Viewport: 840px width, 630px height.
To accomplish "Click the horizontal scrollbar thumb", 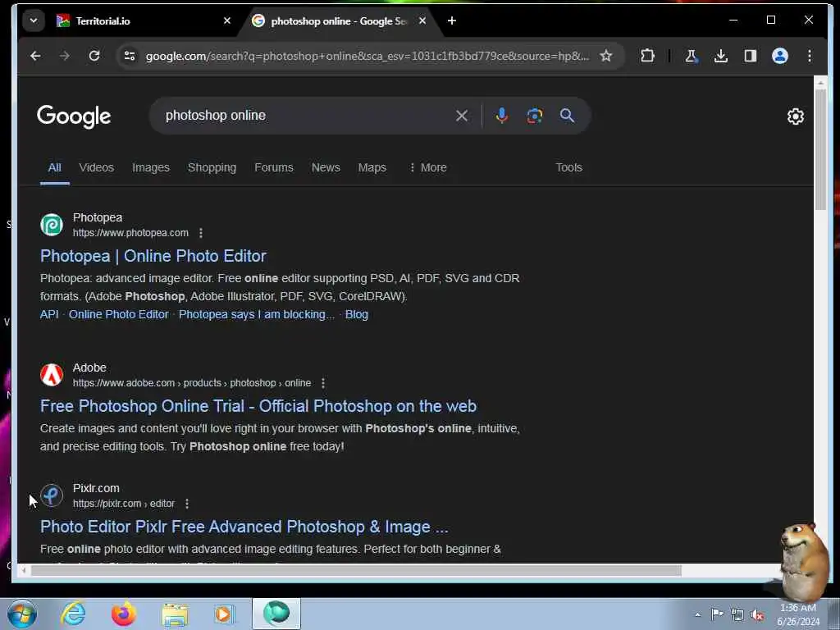I will coord(356,571).
